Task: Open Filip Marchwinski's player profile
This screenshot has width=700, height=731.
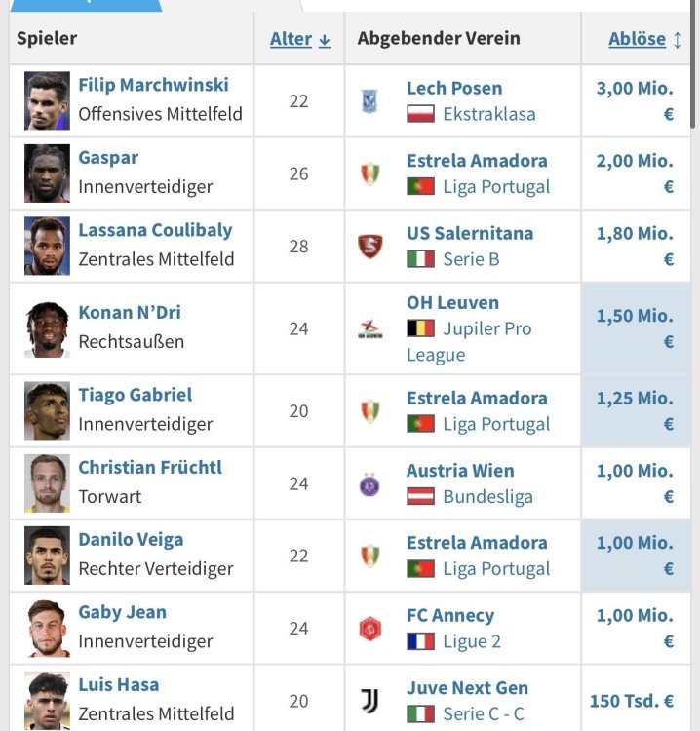Action: tap(153, 85)
